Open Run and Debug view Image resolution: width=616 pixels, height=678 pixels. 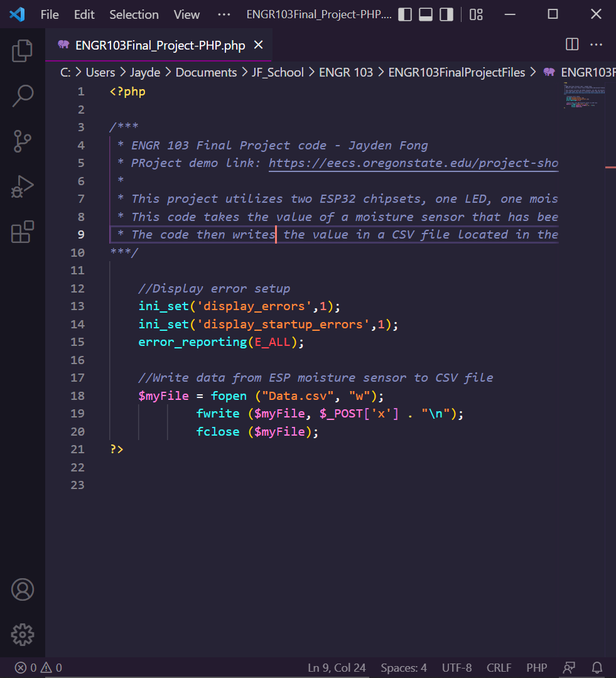point(23,187)
